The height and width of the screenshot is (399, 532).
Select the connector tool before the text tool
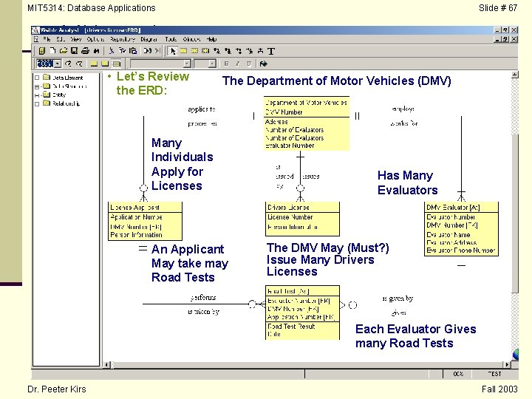click(x=260, y=51)
